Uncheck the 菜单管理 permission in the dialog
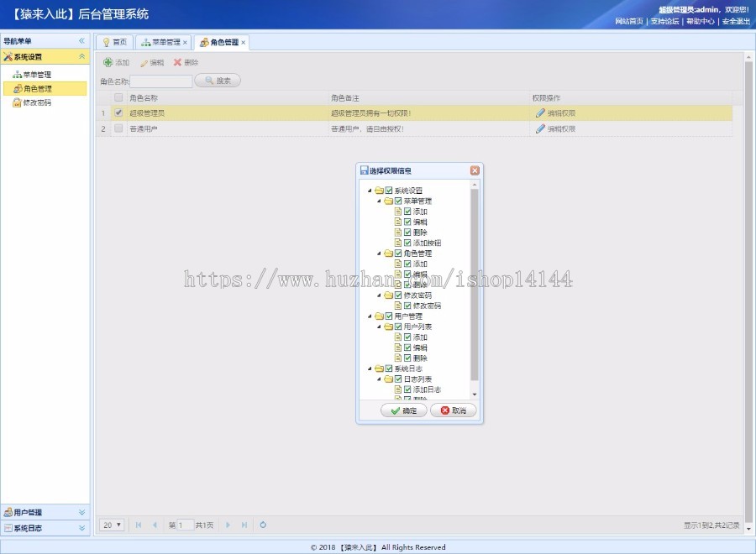 (x=398, y=201)
